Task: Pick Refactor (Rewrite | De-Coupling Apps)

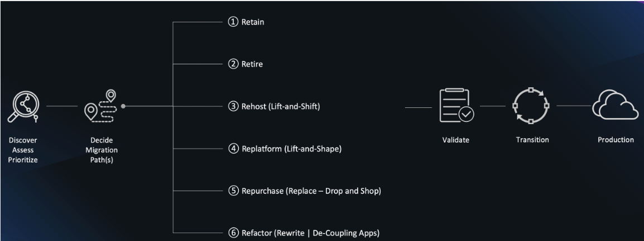Action: 310,233
